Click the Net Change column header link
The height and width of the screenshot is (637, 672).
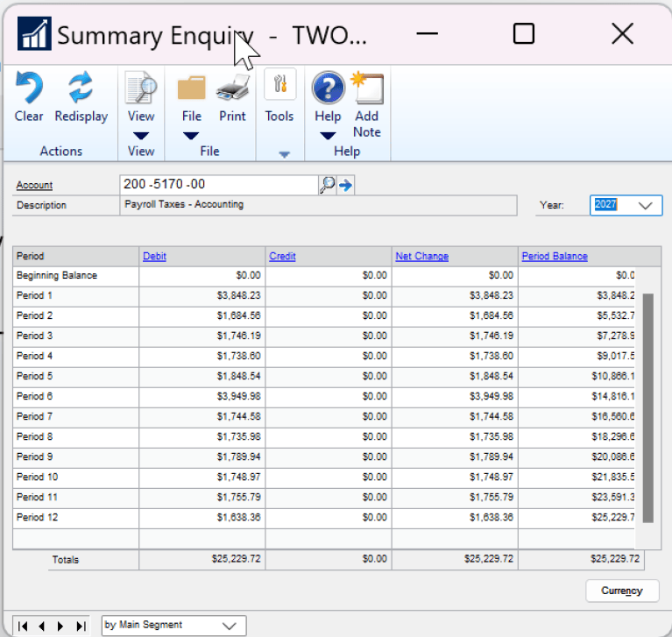[x=421, y=256]
